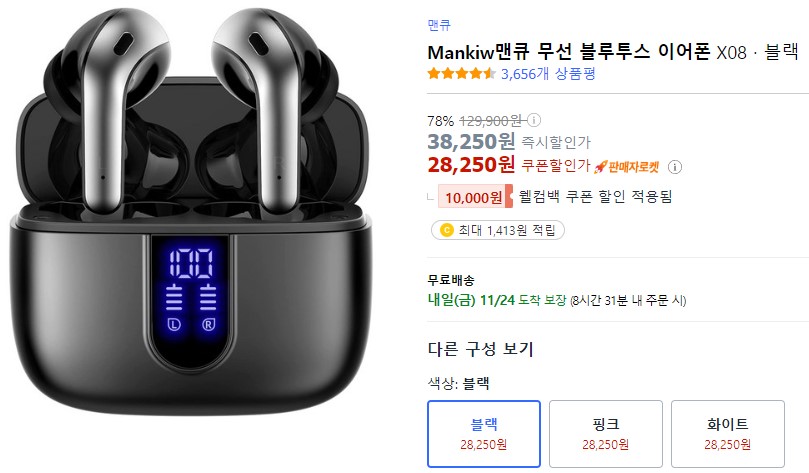809x473 pixels.
Task: Click the 28,250원 coupon discount price
Action: [x=471, y=165]
